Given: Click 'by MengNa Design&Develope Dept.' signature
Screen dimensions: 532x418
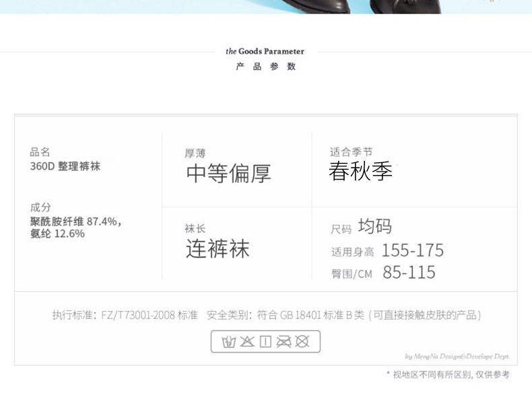Looking at the screenshot, I should click(x=457, y=356).
